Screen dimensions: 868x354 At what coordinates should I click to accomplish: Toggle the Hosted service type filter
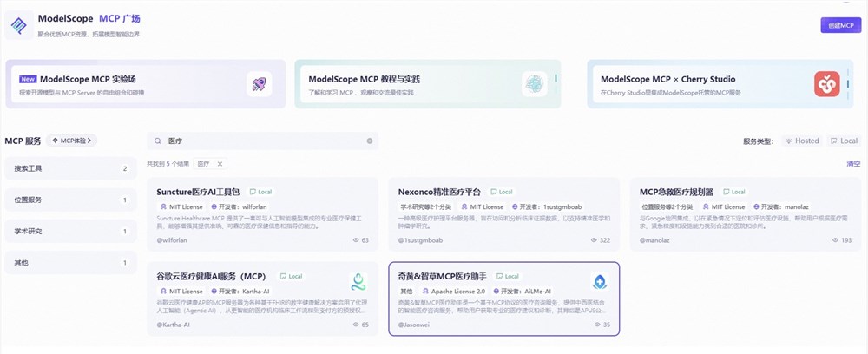point(802,141)
